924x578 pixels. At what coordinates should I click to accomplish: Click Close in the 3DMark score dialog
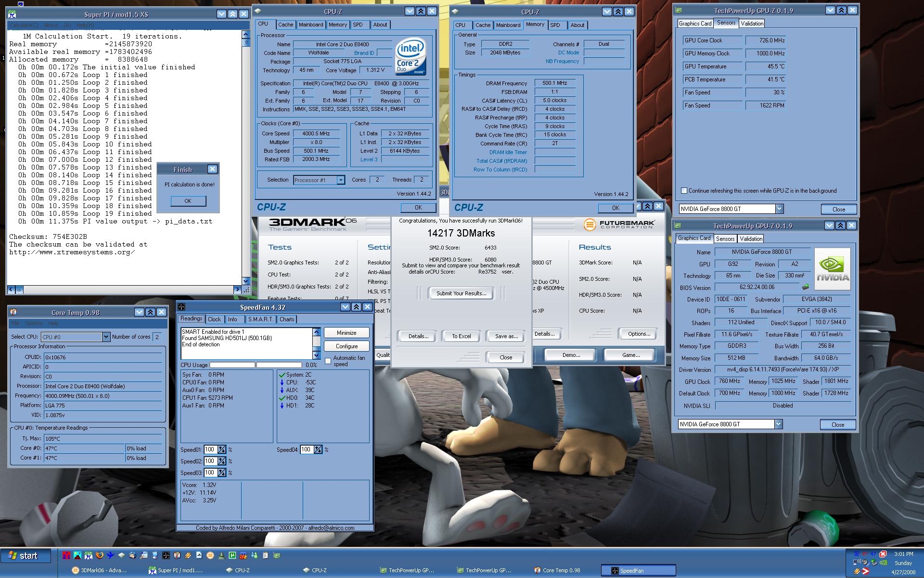click(x=506, y=357)
